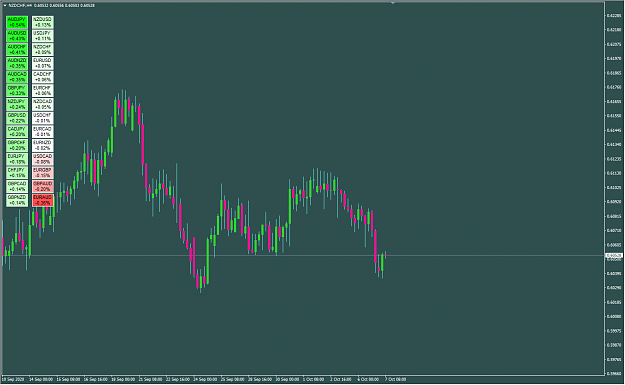The image size is (625, 385).
Task: Open the NZDCAD pair tile
Action: coord(43,104)
